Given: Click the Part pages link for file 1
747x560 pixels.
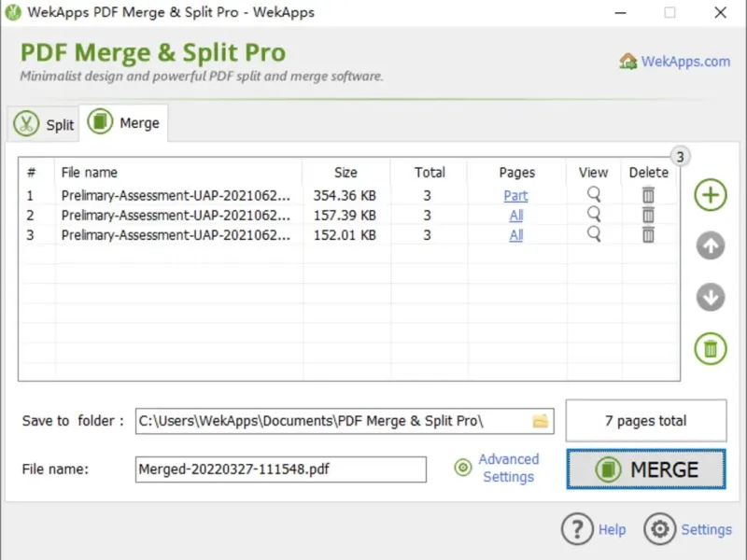Looking at the screenshot, I should tap(515, 195).
